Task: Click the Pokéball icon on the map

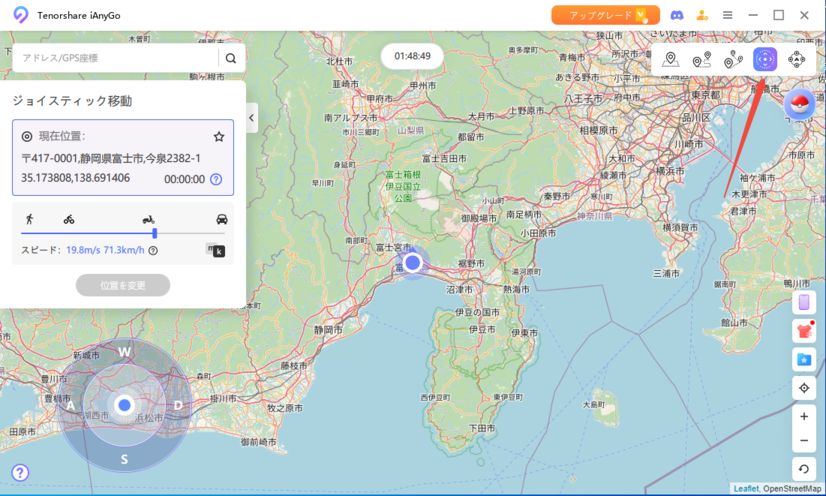Action: (802, 103)
